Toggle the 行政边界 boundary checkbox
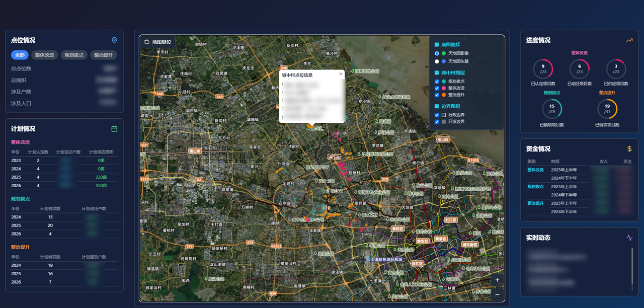Screen dimensions: 644x308 tap(437, 115)
